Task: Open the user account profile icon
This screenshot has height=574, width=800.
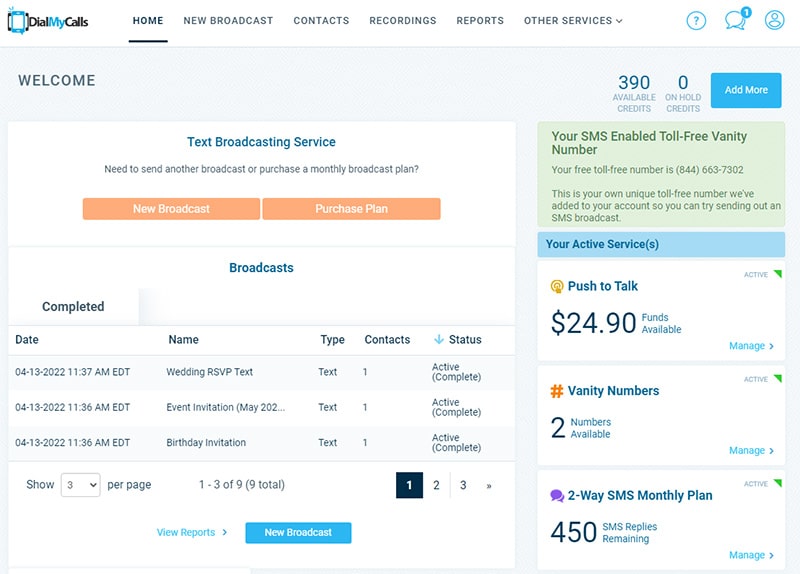Action: tap(774, 20)
